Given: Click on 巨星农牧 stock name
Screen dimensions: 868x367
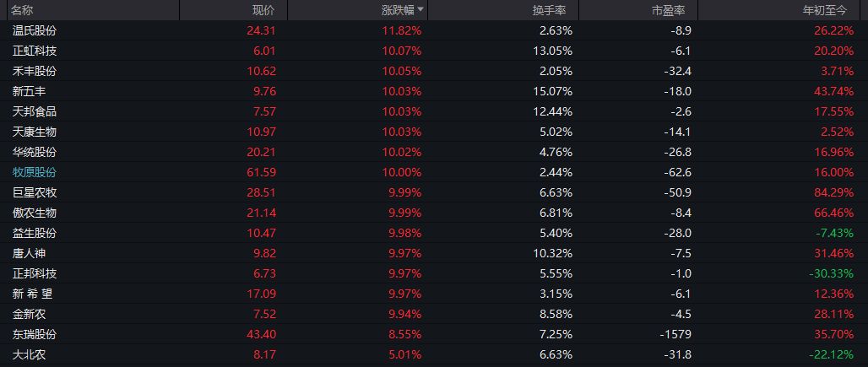Looking at the screenshot, I should (35, 192).
